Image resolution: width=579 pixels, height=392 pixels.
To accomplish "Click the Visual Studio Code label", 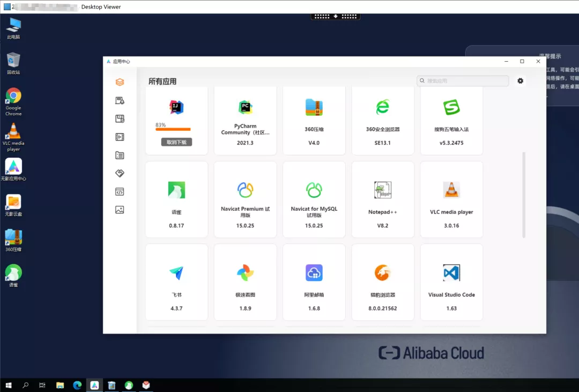I will pyautogui.click(x=451, y=295).
